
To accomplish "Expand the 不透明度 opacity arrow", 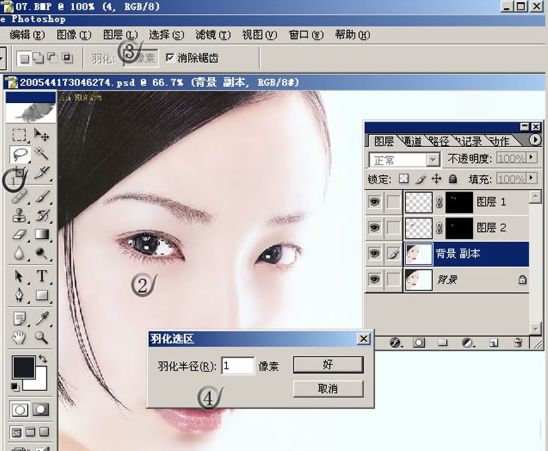I will click(532, 158).
